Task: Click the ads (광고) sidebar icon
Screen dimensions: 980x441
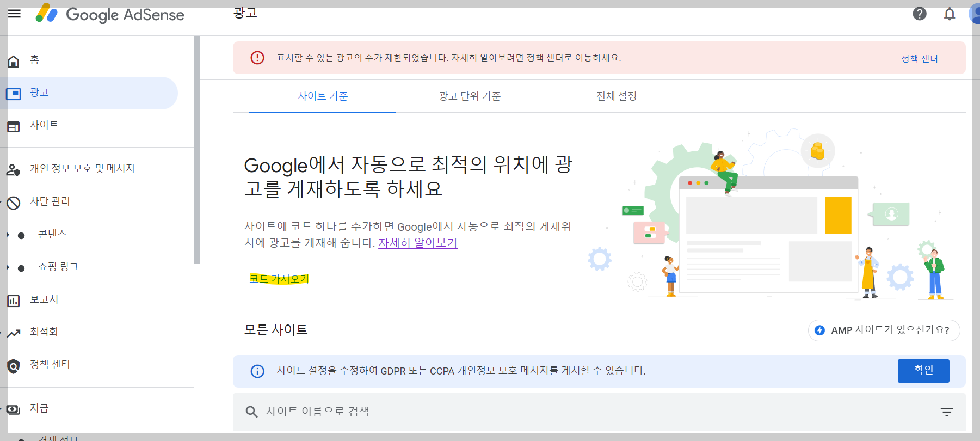Action: pos(14,94)
